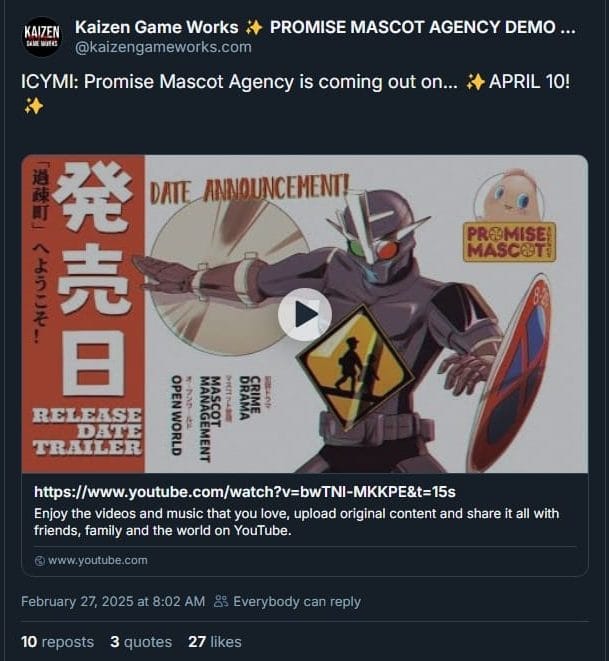Image resolution: width=609 pixels, height=661 pixels.
Task: Click the ICYMI post body text
Action: tap(295, 93)
